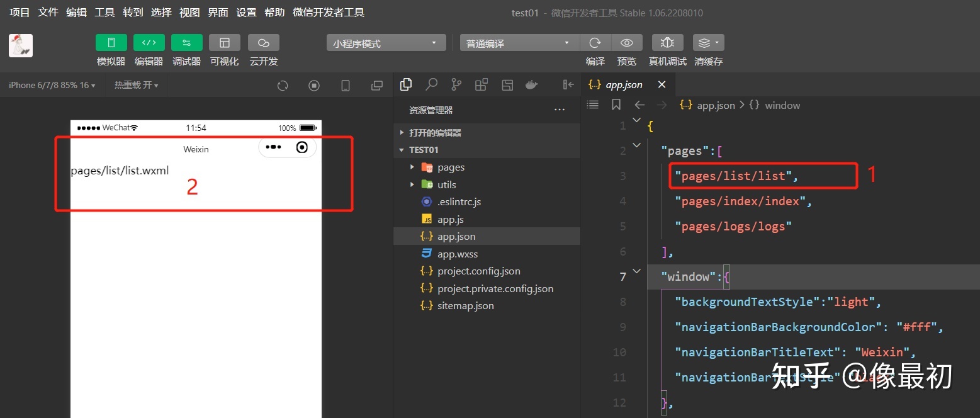Toggle the editor panel button

tap(149, 43)
